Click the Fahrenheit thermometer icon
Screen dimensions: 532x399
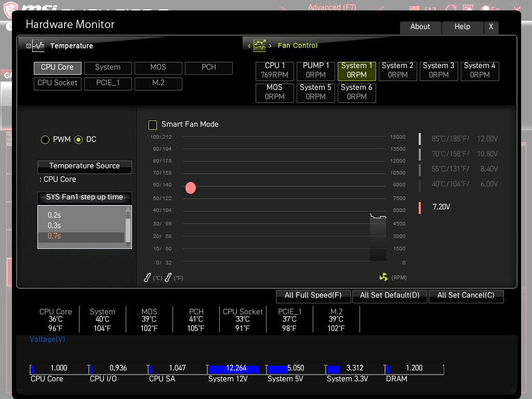click(168, 277)
